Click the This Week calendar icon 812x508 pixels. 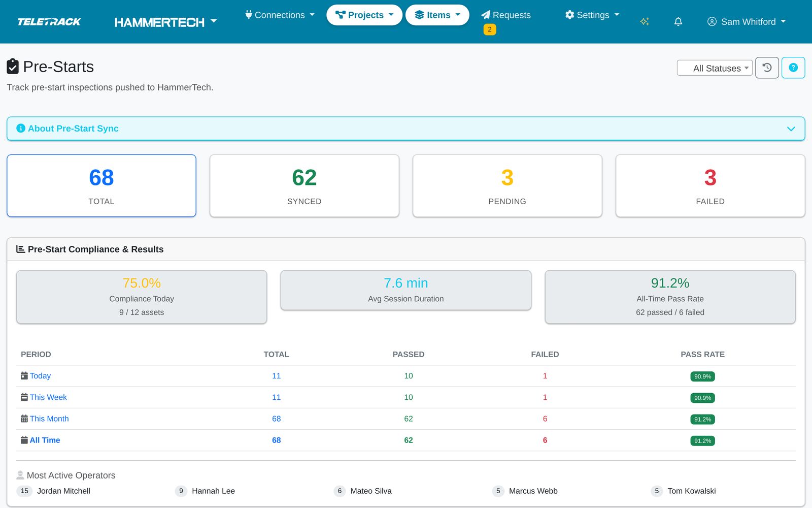tap(24, 397)
